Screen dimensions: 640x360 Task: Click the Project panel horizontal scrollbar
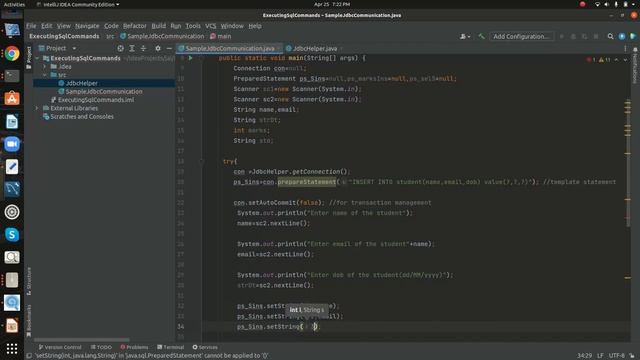[82, 340]
